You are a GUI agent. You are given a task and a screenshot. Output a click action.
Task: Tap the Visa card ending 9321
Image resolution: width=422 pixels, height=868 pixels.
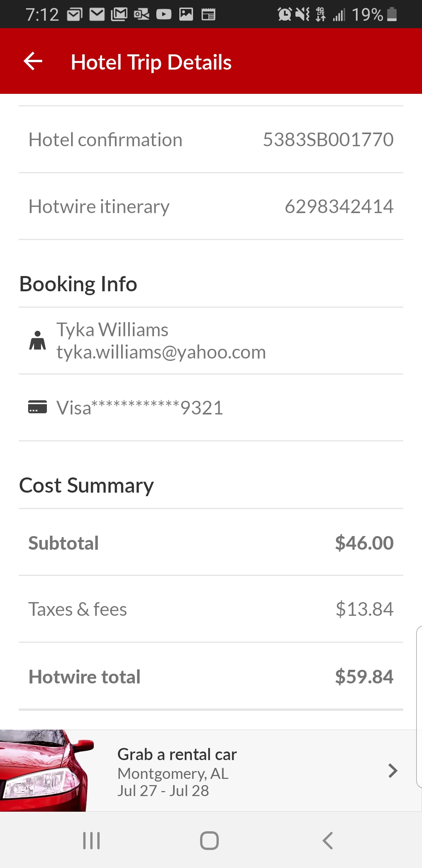point(140,408)
